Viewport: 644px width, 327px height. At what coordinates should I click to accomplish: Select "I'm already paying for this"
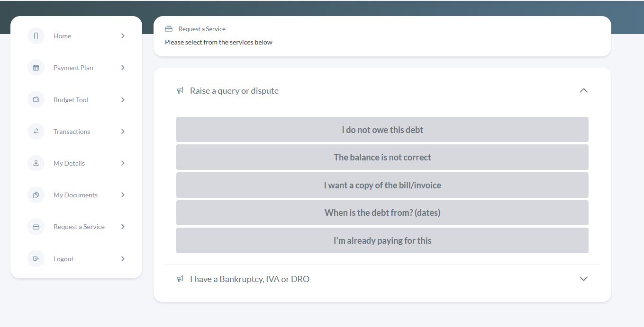click(382, 240)
